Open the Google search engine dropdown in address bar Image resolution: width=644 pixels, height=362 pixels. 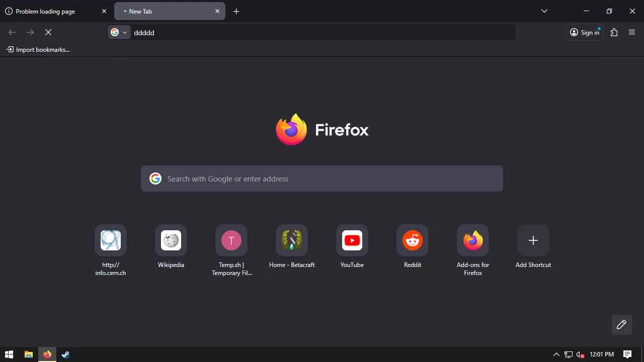119,33
